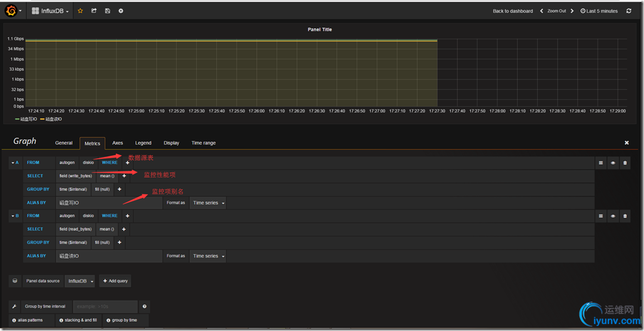Open the share dashboard icon
The image size is (644, 331).
coord(94,11)
